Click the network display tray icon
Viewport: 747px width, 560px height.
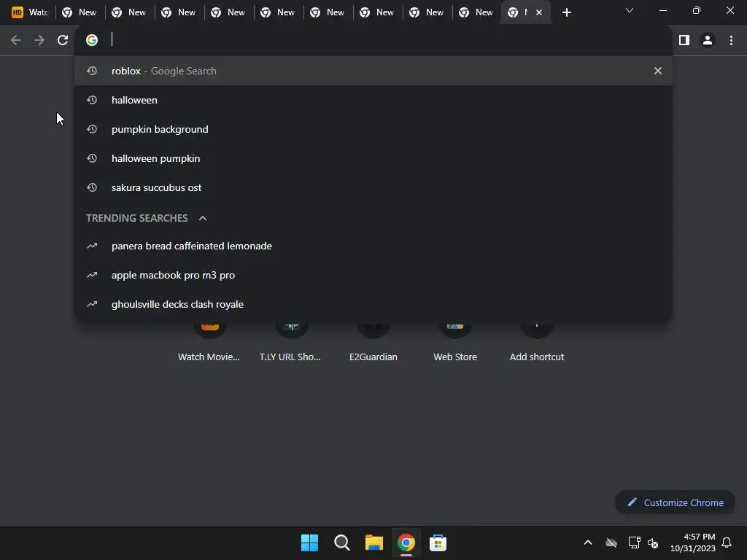tap(634, 542)
